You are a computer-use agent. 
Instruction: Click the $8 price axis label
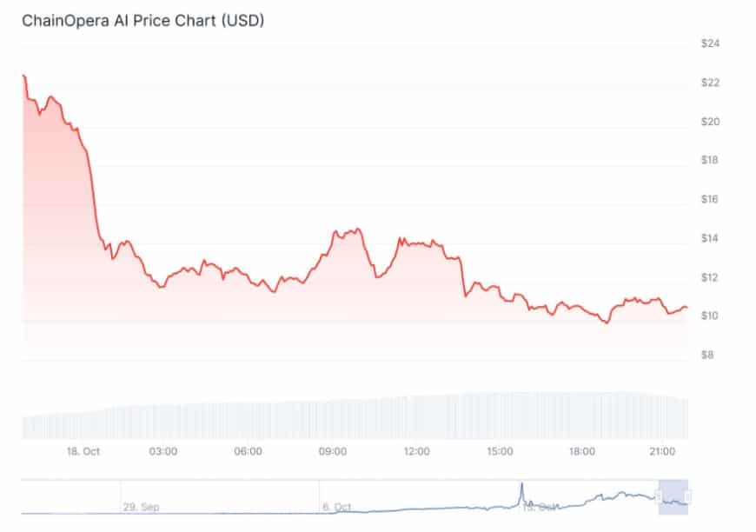[x=708, y=355]
